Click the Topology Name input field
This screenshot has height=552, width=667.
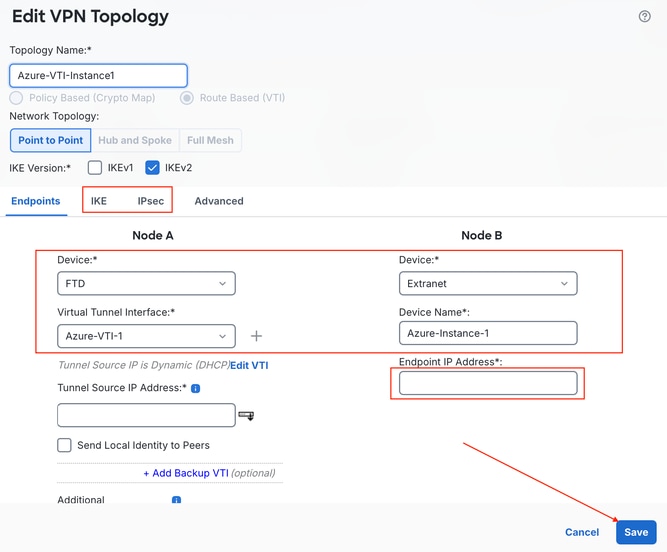click(x=98, y=76)
